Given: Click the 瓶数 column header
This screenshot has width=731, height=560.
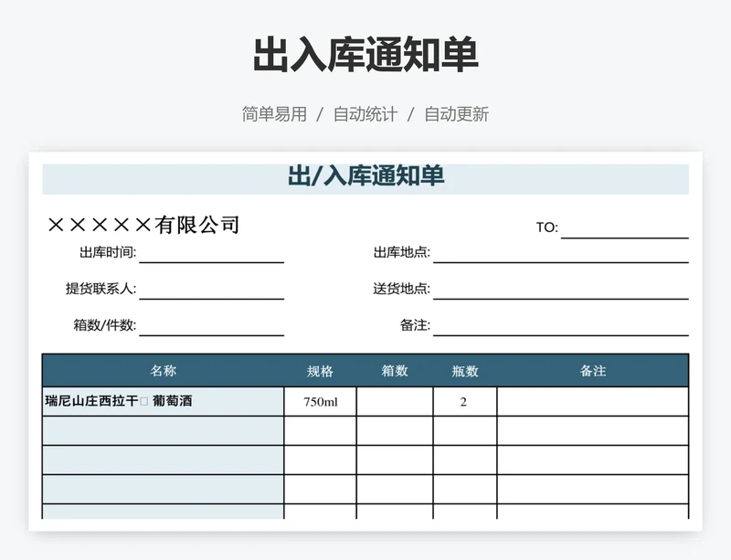Looking at the screenshot, I should [x=465, y=371].
